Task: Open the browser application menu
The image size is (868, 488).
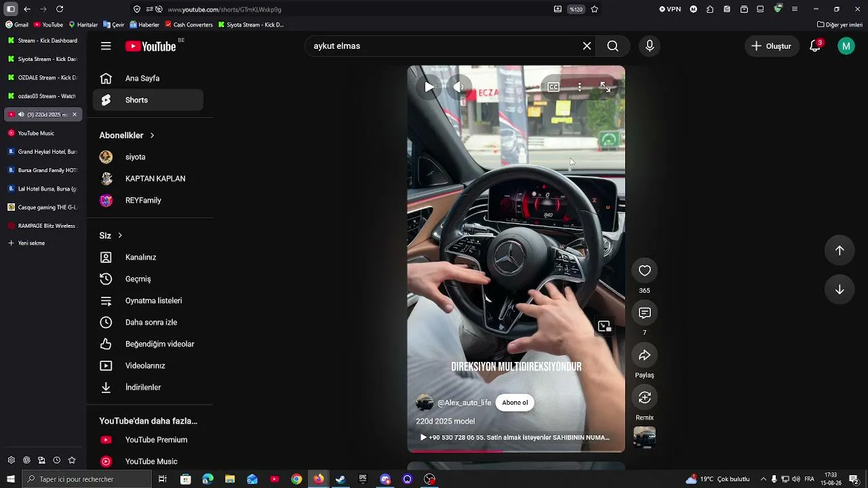Action: (x=795, y=9)
